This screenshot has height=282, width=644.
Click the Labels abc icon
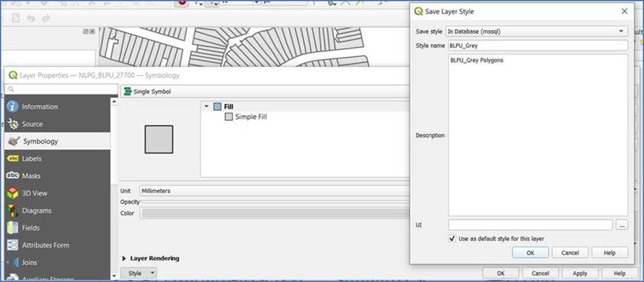(13, 159)
